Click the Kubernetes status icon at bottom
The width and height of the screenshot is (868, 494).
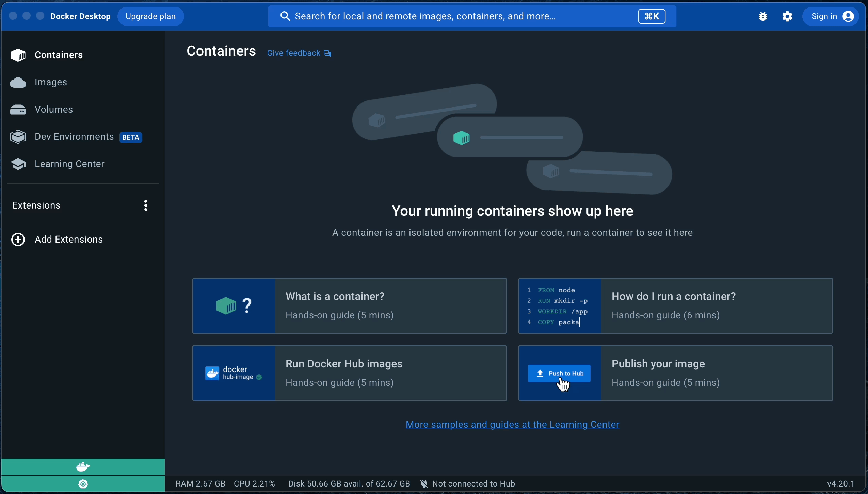click(82, 484)
